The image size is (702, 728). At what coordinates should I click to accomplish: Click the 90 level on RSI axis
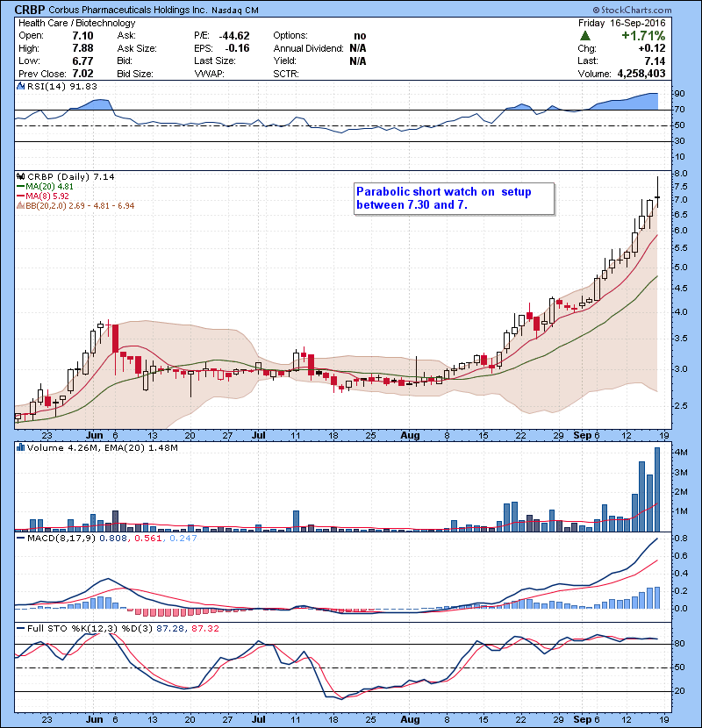pos(679,94)
